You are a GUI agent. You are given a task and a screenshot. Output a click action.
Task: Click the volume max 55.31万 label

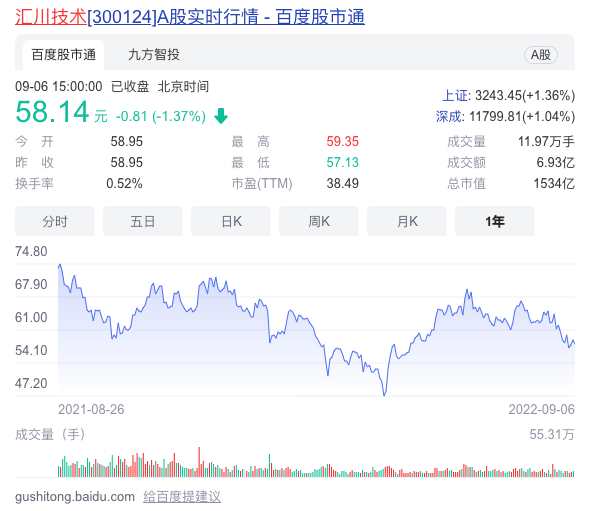(x=552, y=434)
